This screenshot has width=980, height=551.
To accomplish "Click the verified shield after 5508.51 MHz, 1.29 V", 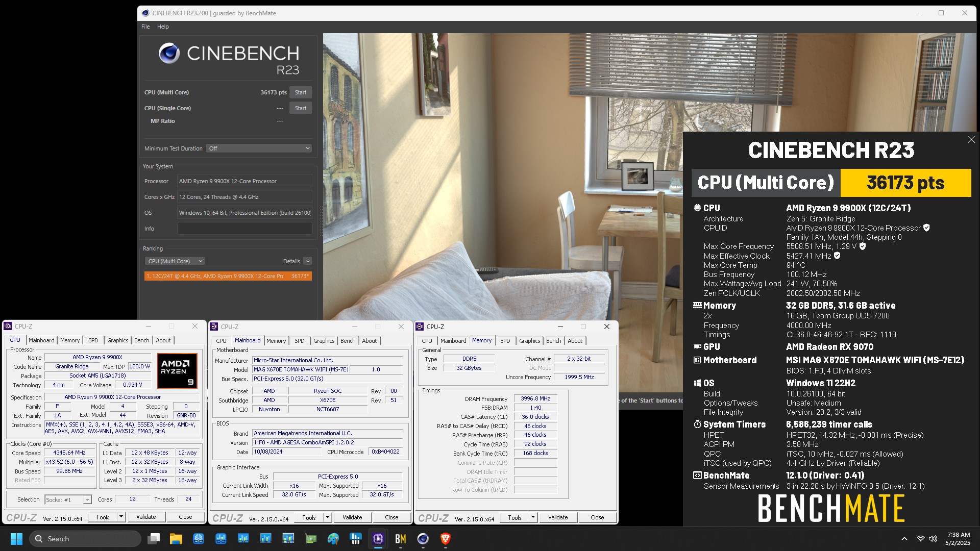I will [x=863, y=246].
